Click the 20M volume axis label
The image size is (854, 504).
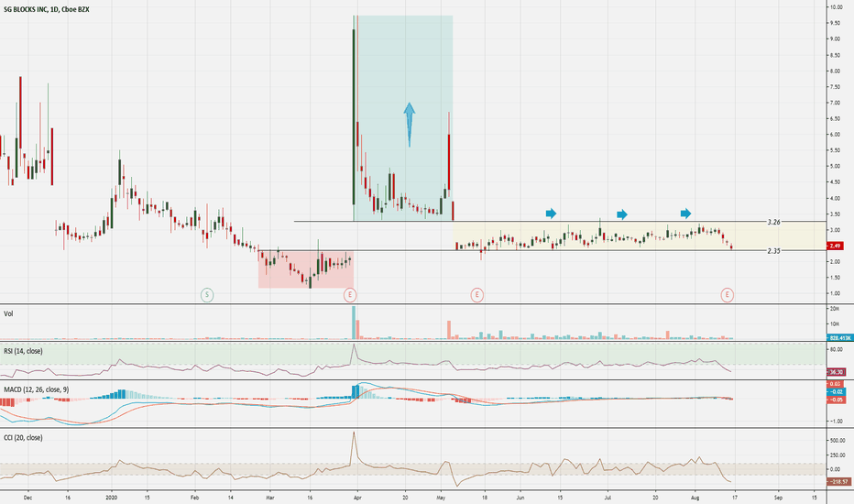coord(835,309)
